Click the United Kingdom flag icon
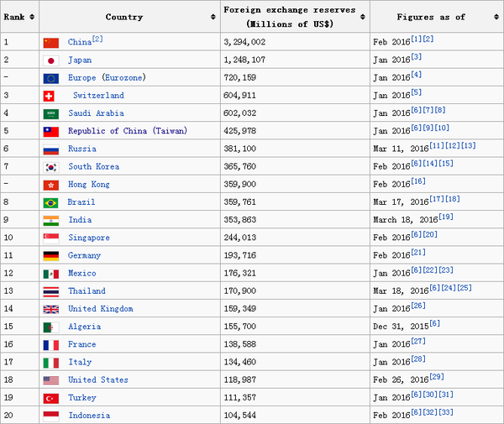The image size is (504, 424). [x=51, y=309]
